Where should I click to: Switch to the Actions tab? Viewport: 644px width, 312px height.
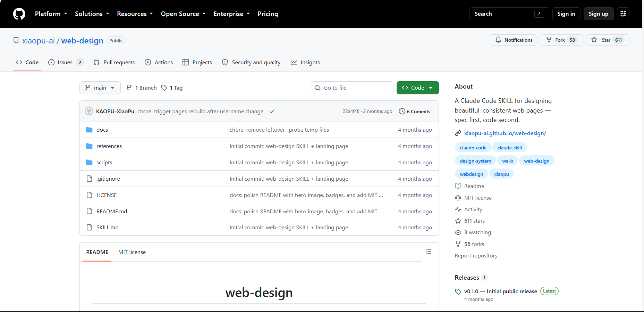coord(159,63)
